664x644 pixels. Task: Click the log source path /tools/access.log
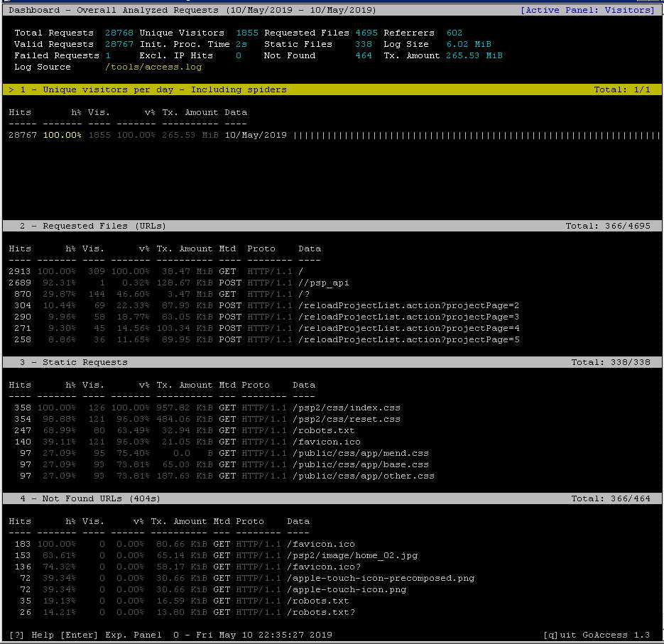pyautogui.click(x=153, y=67)
